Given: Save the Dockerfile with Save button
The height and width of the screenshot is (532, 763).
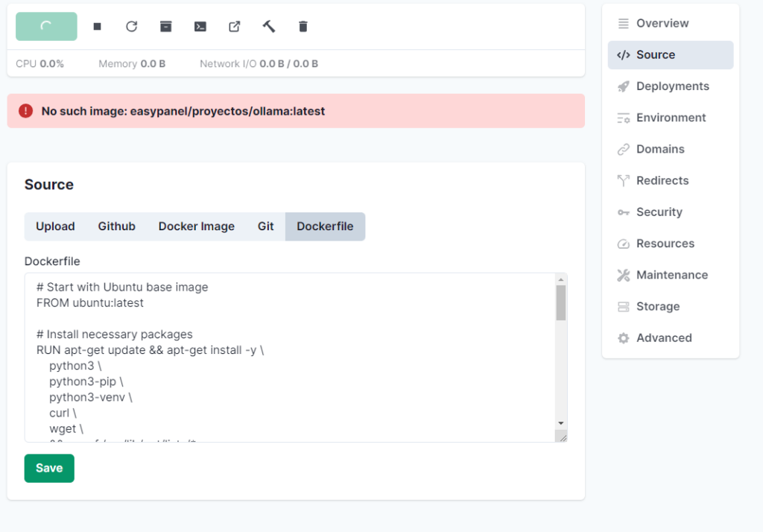Looking at the screenshot, I should point(49,468).
